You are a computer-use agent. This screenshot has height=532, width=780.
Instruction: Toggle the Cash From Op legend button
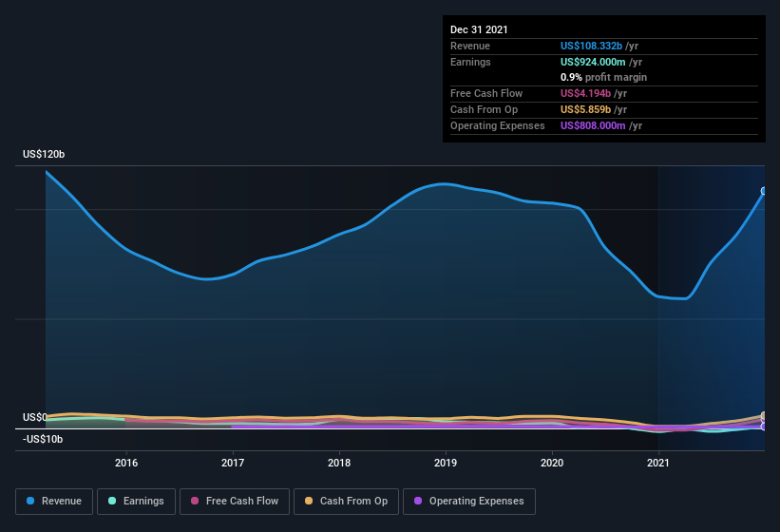point(346,502)
